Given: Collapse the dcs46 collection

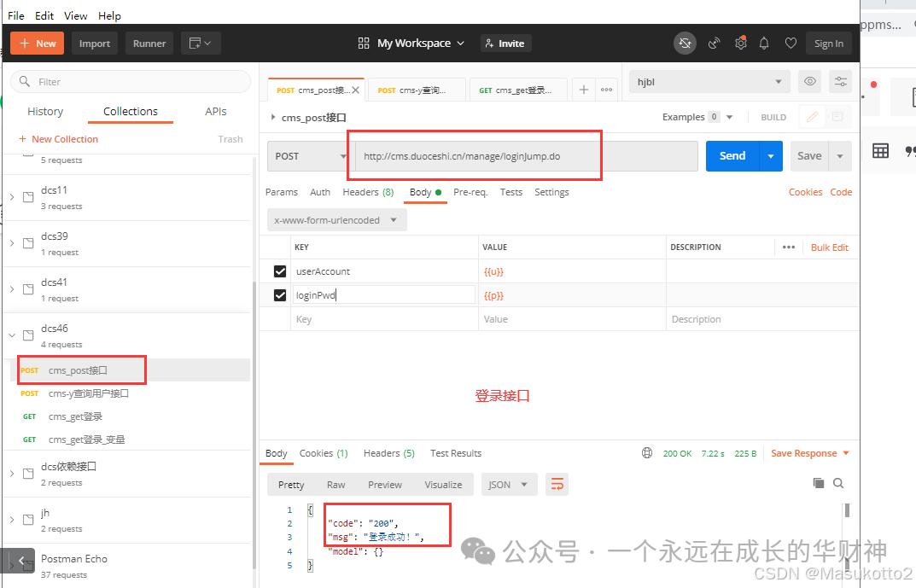Looking at the screenshot, I should click(12, 335).
